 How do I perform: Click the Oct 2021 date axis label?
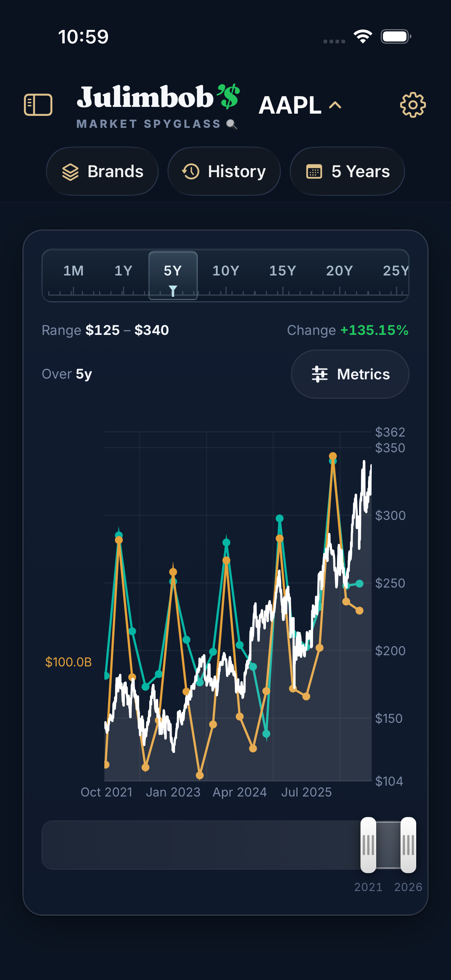pyautogui.click(x=106, y=792)
